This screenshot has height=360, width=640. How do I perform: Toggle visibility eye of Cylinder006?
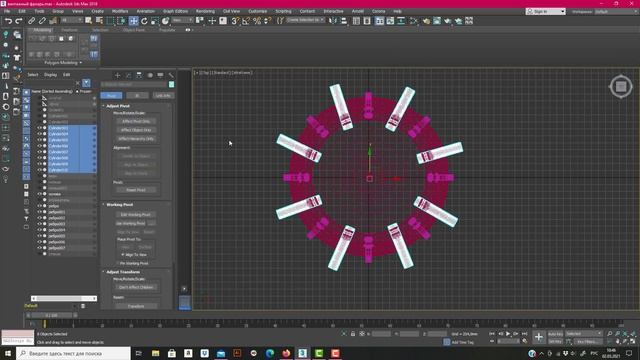point(40,146)
